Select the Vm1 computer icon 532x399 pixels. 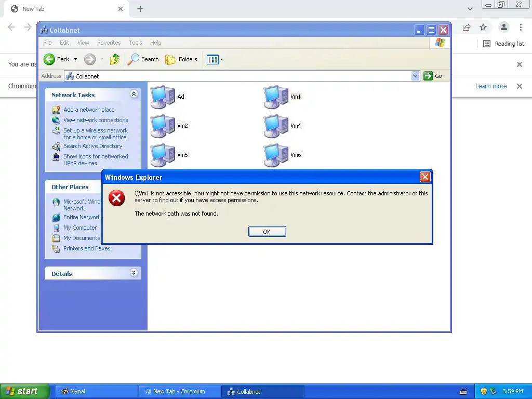point(276,97)
